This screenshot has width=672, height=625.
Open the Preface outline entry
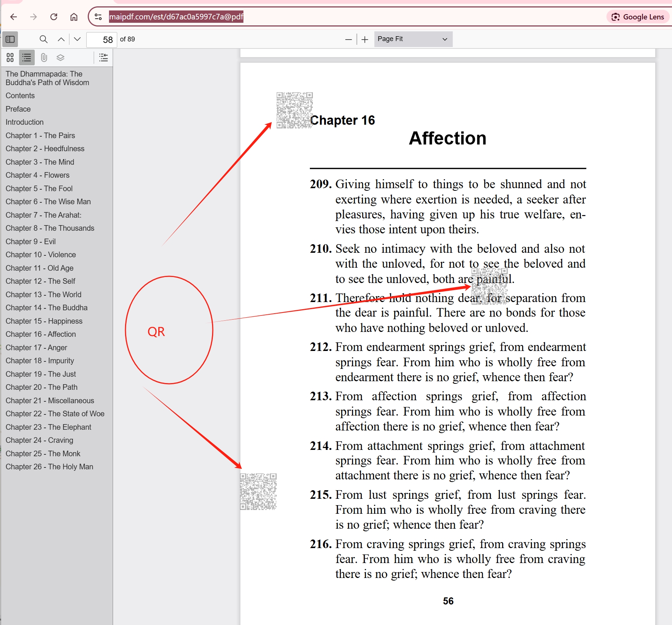(x=18, y=109)
